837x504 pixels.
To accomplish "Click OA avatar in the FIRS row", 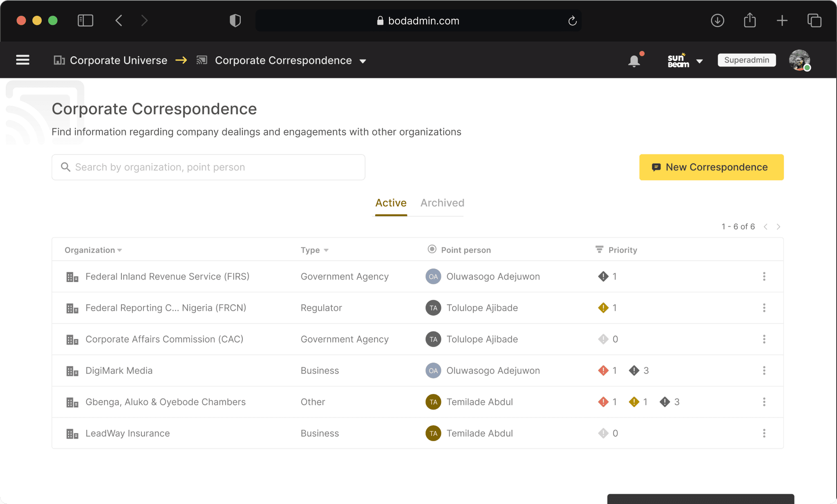I will [x=433, y=277].
